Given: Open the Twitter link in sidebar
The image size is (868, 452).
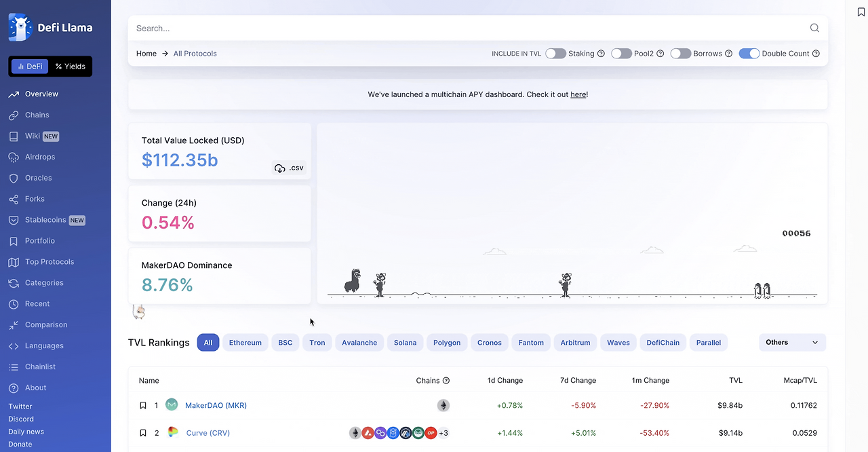Looking at the screenshot, I should point(20,407).
